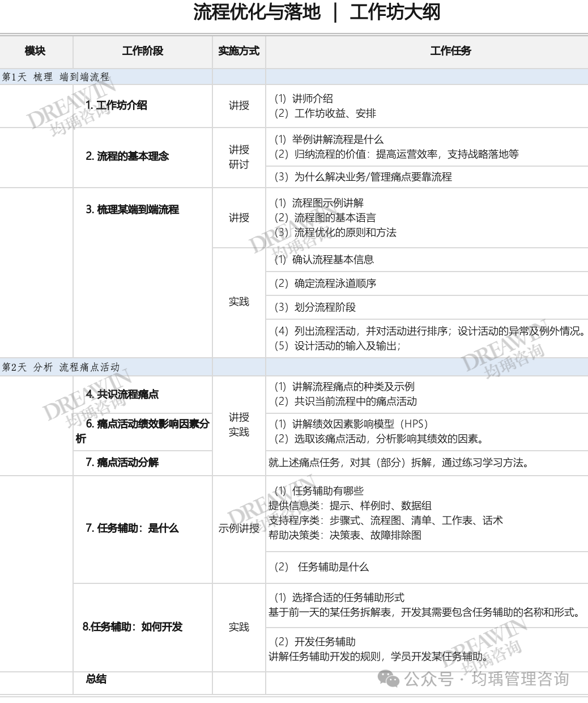
Task: Click the 8.任务辅助：如何开发 cell
Action: 133,627
